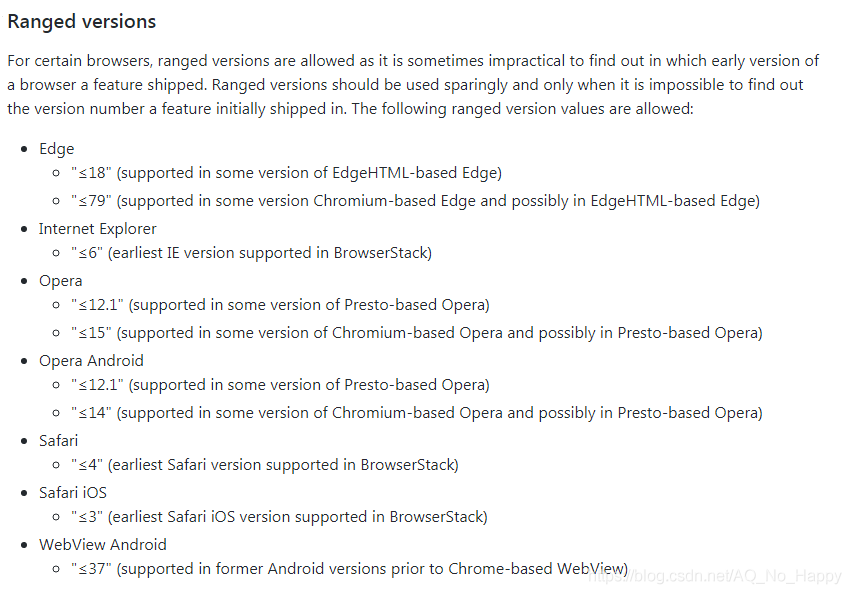The width and height of the screenshot is (851, 594).
Task: Click the "≤3" Safari iOS entry
Action: pyautogui.click(x=280, y=516)
